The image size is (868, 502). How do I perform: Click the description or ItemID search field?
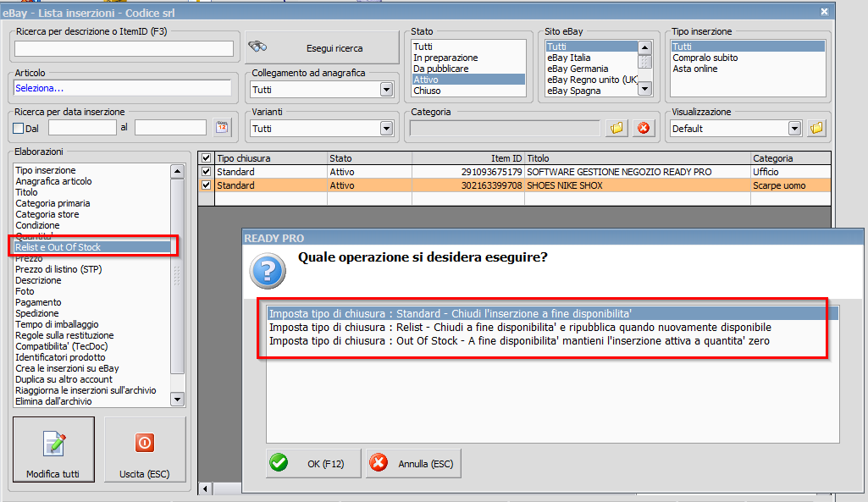pos(124,49)
